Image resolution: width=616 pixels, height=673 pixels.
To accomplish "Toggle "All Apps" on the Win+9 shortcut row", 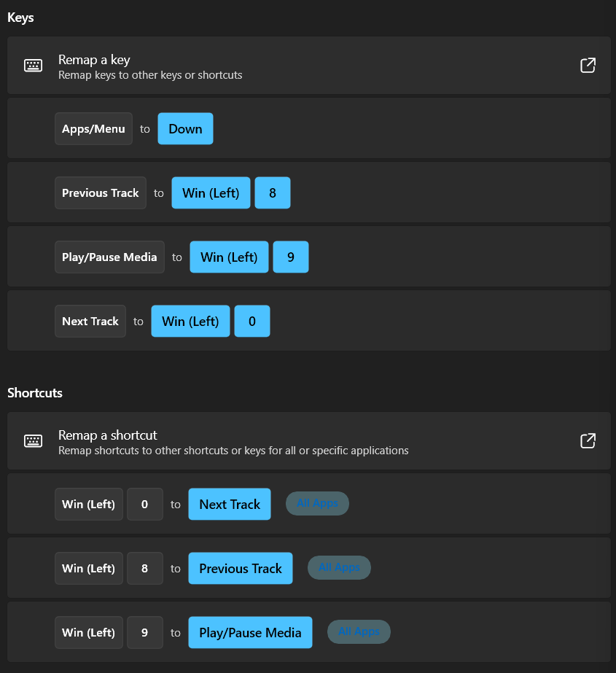I will click(x=359, y=631).
